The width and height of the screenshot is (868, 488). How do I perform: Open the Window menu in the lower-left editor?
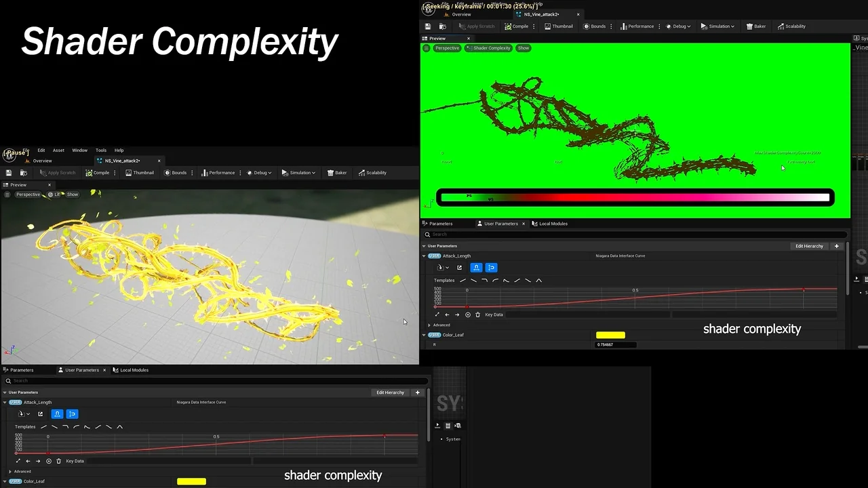pyautogui.click(x=79, y=150)
